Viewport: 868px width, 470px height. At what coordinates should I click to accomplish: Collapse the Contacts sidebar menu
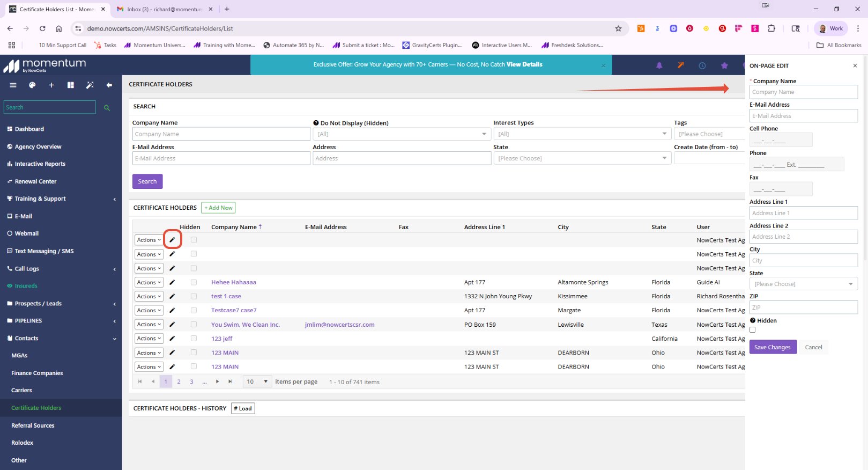pos(61,338)
